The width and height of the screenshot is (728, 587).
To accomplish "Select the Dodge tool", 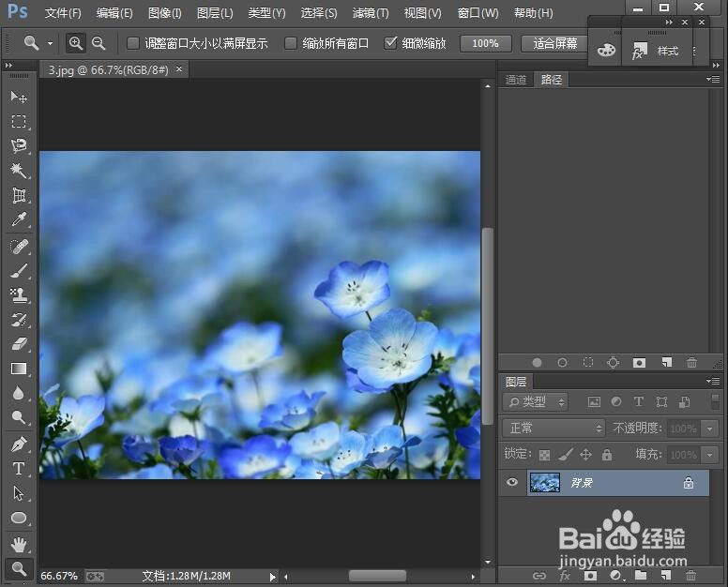I will point(19,417).
